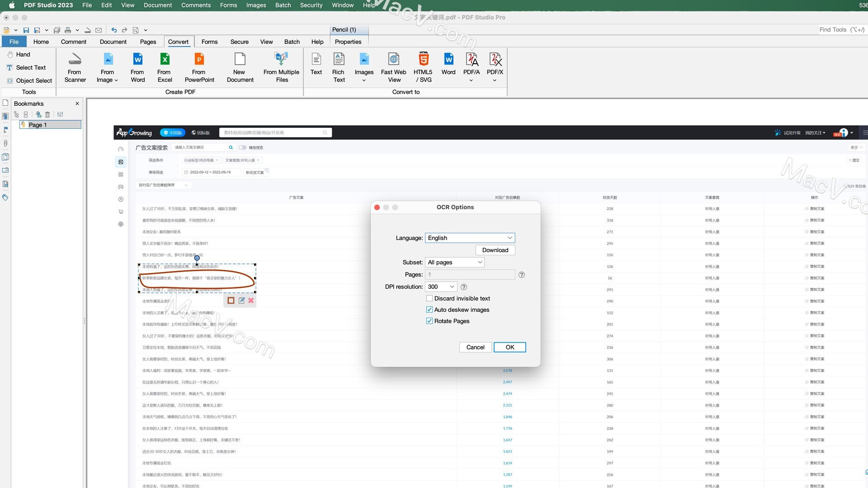Open the Print options dropdown arrow
868x488 pixels.
77,30
